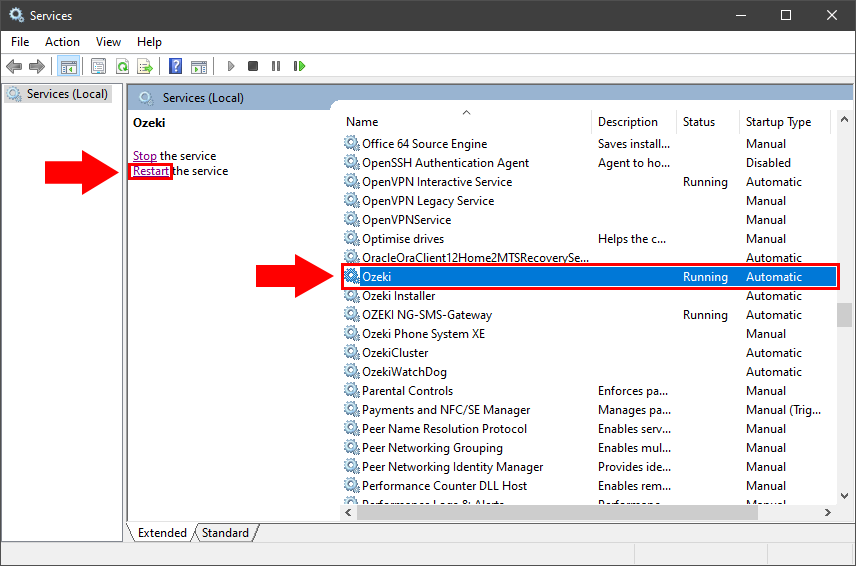Select Services (Local) in the console tree
Screen dimensions: 856x566
tap(58, 94)
